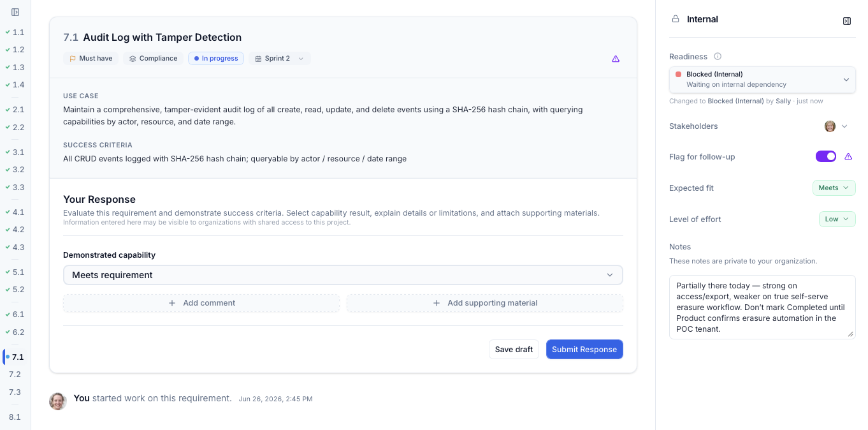Expand the Stakeholders chevron
Screen dimensions: 868x430
click(x=844, y=126)
